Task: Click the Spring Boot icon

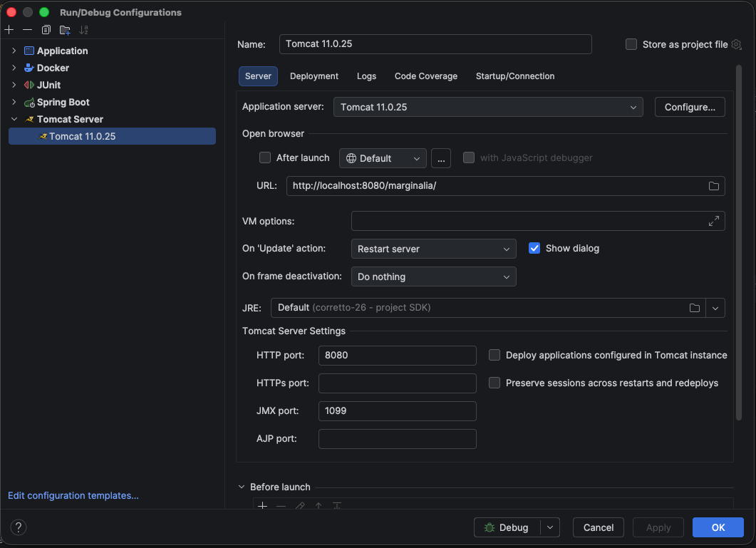Action: coord(29,103)
